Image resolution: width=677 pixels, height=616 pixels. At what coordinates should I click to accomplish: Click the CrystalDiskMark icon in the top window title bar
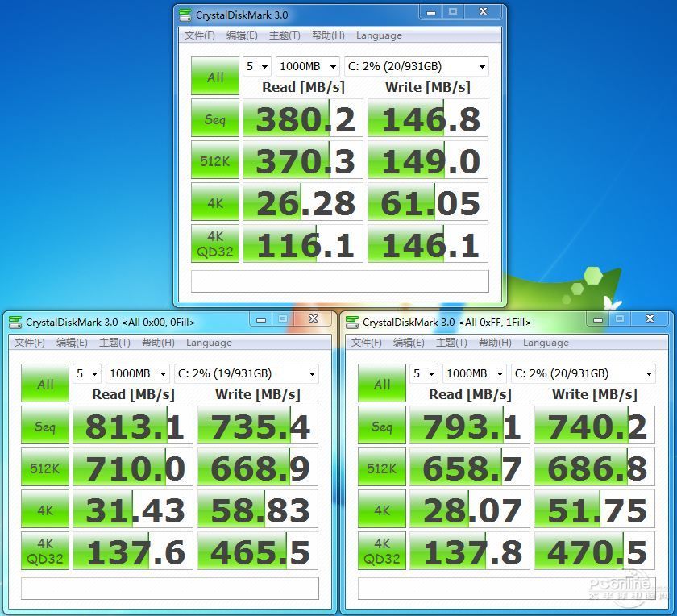pyautogui.click(x=185, y=15)
